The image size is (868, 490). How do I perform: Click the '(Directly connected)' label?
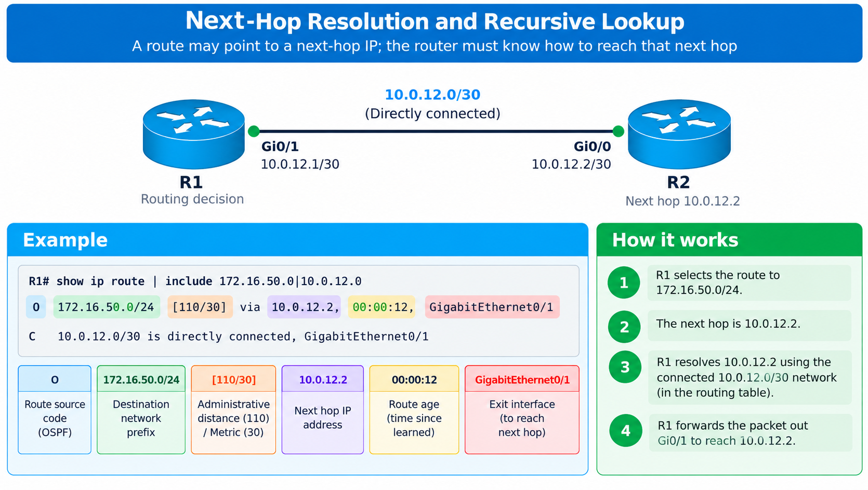[x=432, y=113]
